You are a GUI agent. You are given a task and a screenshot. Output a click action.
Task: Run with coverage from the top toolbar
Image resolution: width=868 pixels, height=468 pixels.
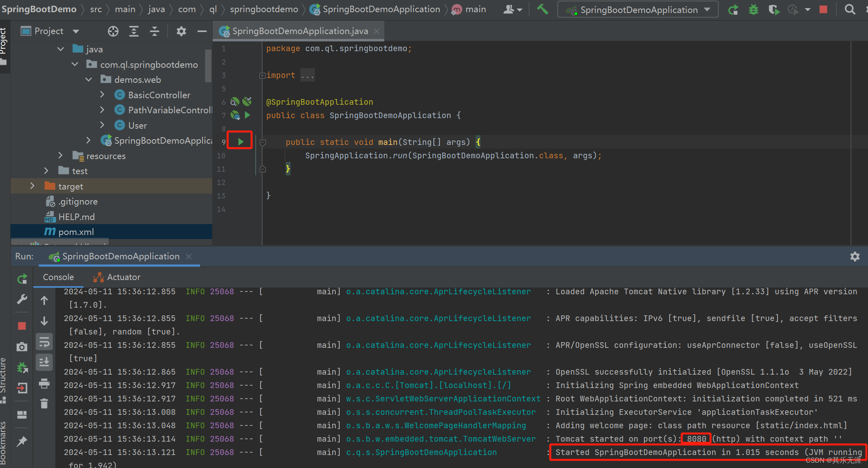click(x=774, y=9)
